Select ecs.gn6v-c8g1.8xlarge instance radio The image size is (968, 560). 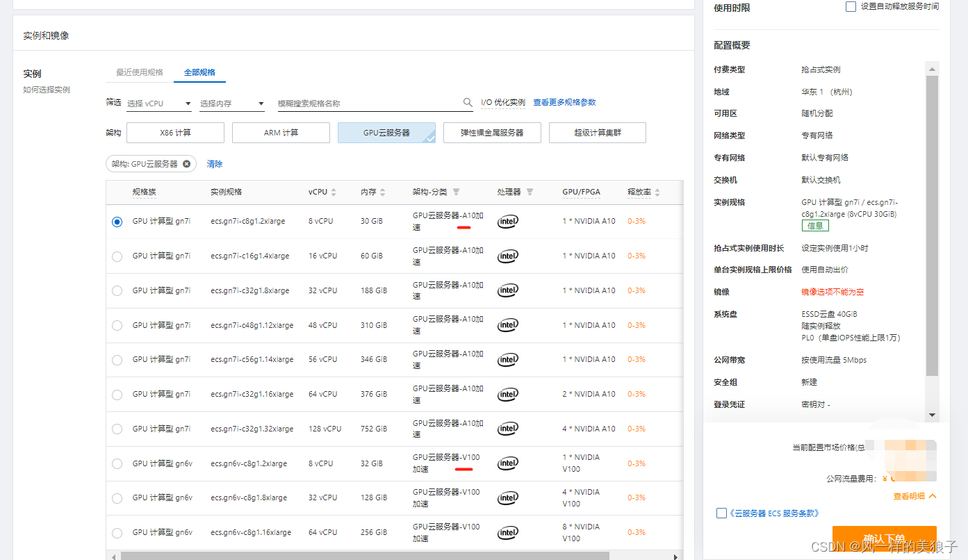(117, 498)
